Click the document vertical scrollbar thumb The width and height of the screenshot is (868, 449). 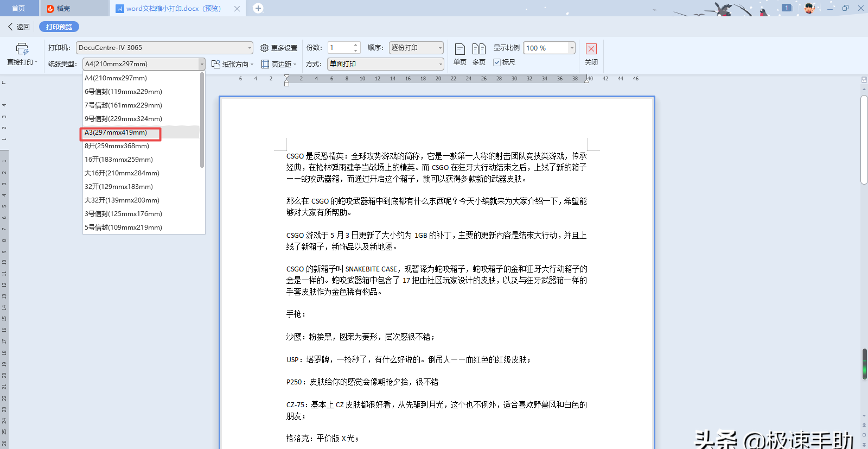(864, 140)
